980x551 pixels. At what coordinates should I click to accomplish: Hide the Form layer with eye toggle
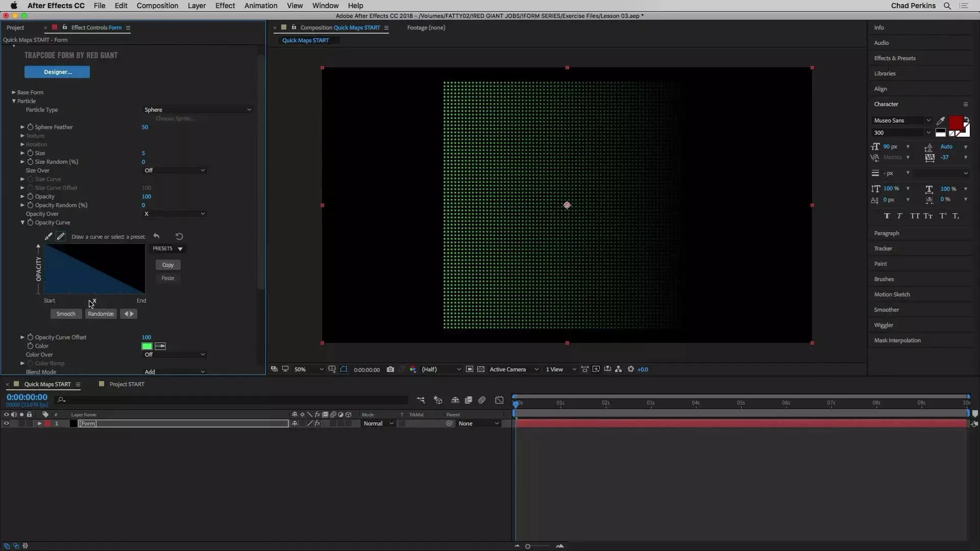(6, 423)
